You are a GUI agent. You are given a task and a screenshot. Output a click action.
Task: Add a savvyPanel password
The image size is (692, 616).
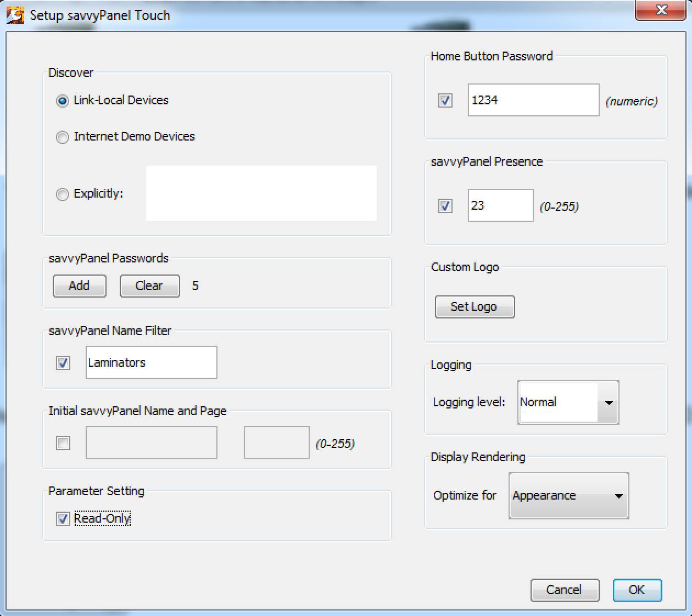point(79,286)
